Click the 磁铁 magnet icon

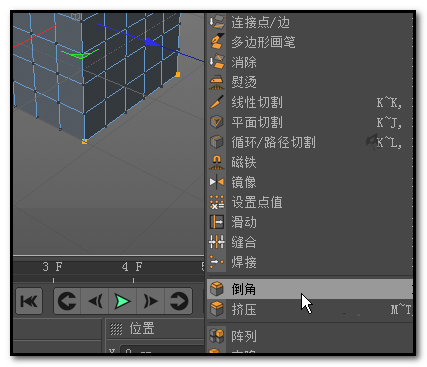pyautogui.click(x=217, y=162)
